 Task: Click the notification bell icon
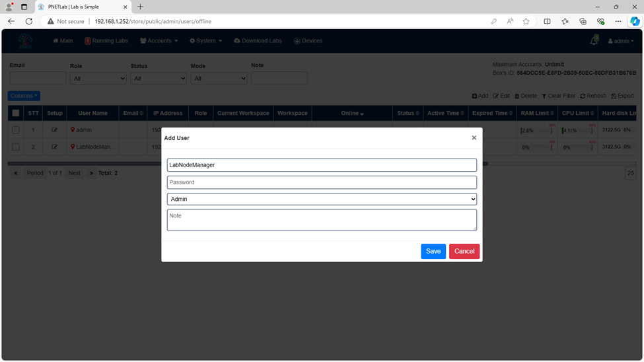[594, 40]
